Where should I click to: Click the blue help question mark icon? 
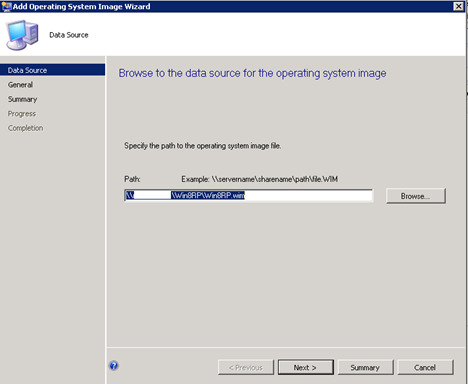click(114, 366)
